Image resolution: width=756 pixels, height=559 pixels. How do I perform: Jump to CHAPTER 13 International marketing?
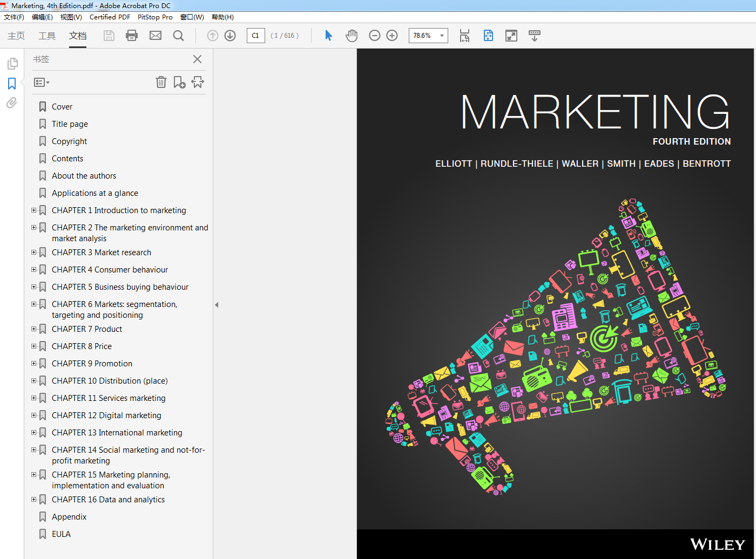tap(117, 433)
